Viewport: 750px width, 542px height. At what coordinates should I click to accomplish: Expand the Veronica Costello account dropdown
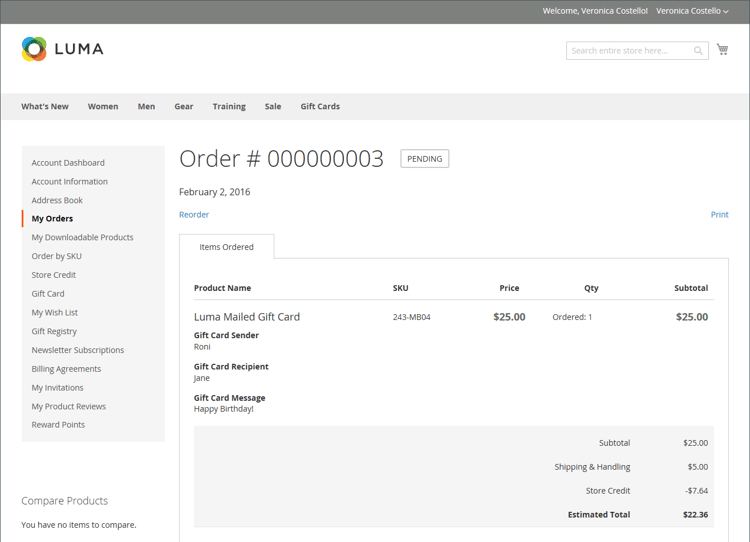tap(692, 11)
